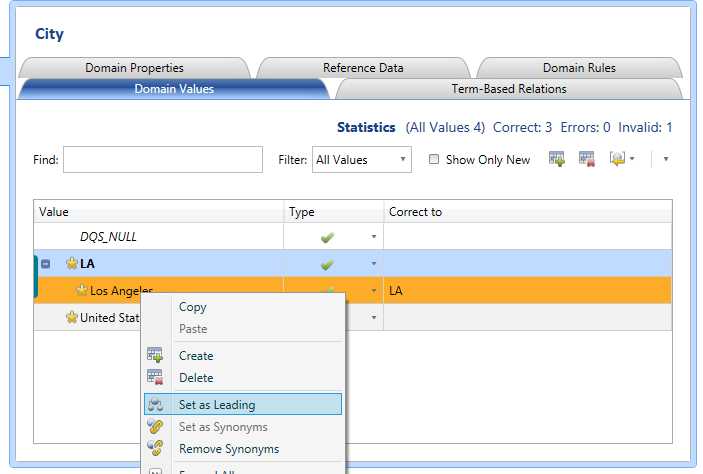Click the Correct: 3 statistic
This screenshot has width=703, height=474.
click(522, 127)
